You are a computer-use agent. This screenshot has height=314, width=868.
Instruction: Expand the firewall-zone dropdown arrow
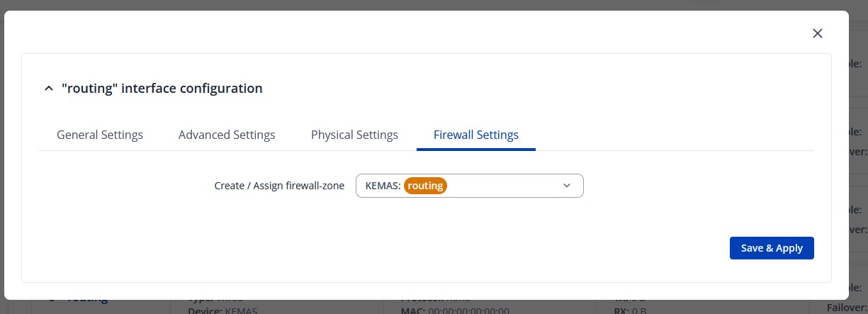point(566,186)
